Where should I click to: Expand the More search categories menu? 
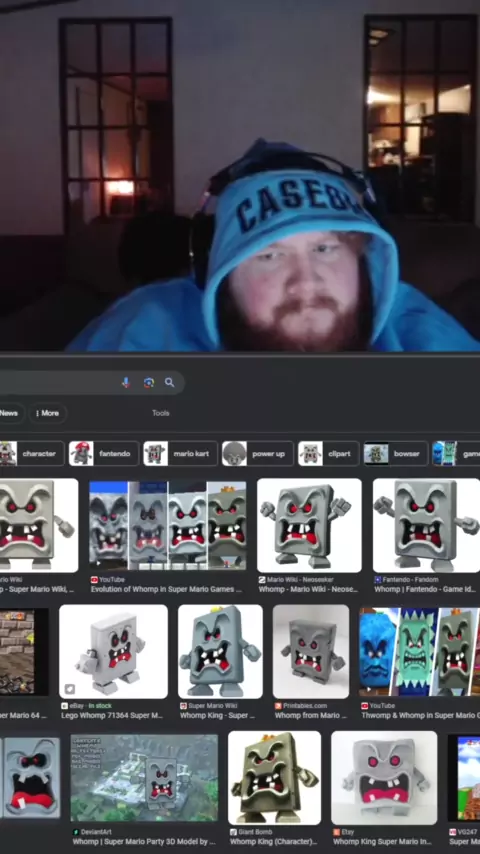click(x=47, y=413)
